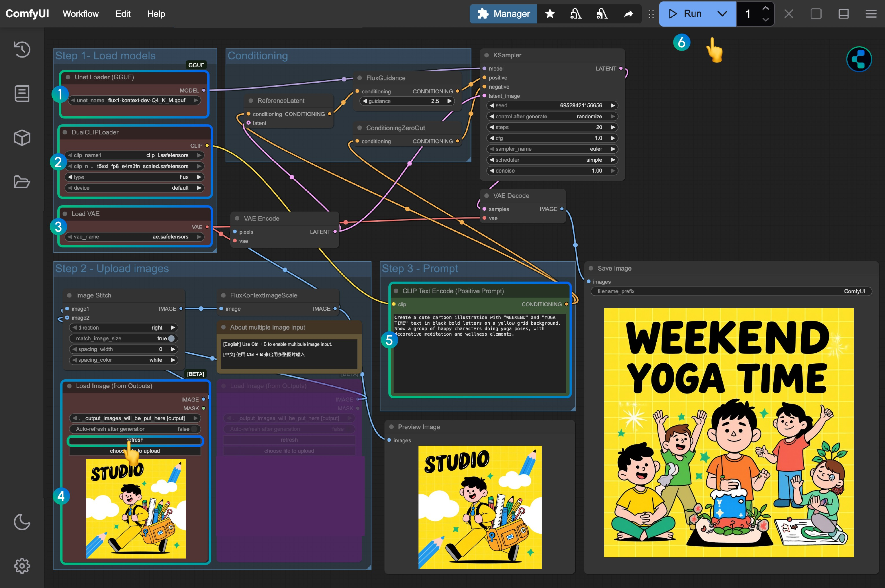Image resolution: width=885 pixels, height=588 pixels.
Task: Open the queue history sidebar icon
Action: pyautogui.click(x=22, y=49)
